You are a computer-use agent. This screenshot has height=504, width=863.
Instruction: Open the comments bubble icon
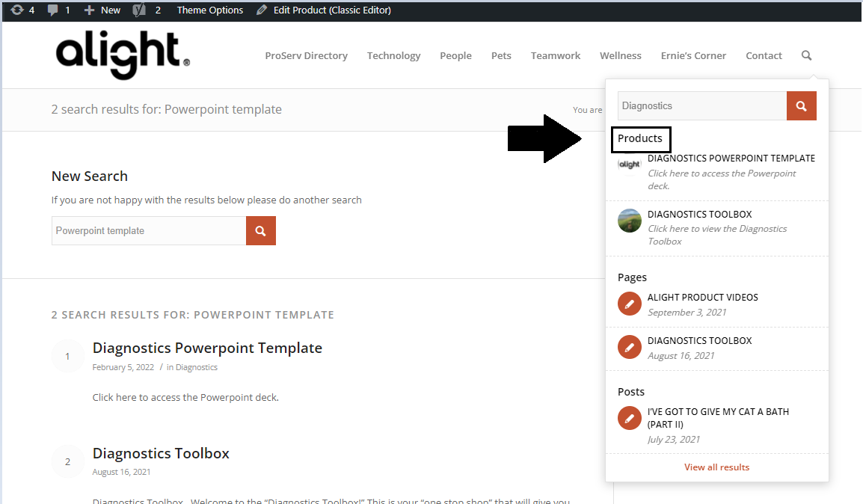click(53, 10)
